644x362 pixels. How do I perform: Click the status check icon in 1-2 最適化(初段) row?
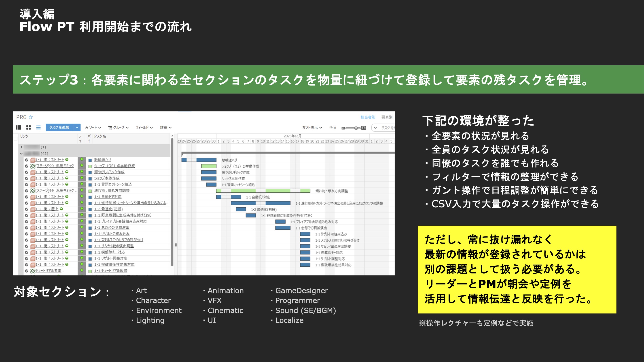27,209
